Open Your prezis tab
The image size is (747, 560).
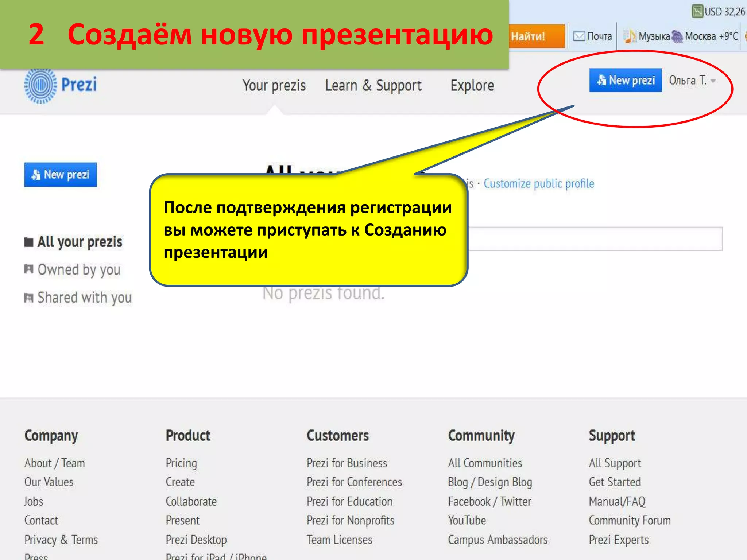[274, 86]
